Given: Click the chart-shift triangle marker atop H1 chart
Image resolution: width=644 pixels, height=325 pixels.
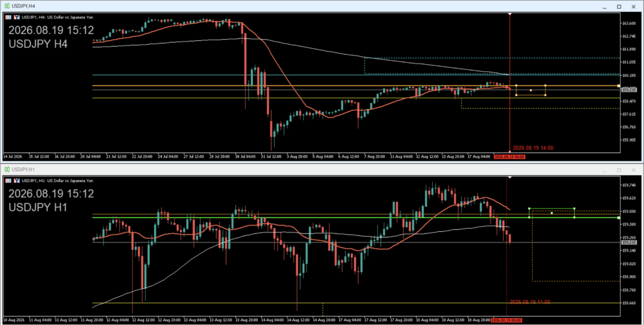Looking at the screenshot, I should pyautogui.click(x=509, y=178).
